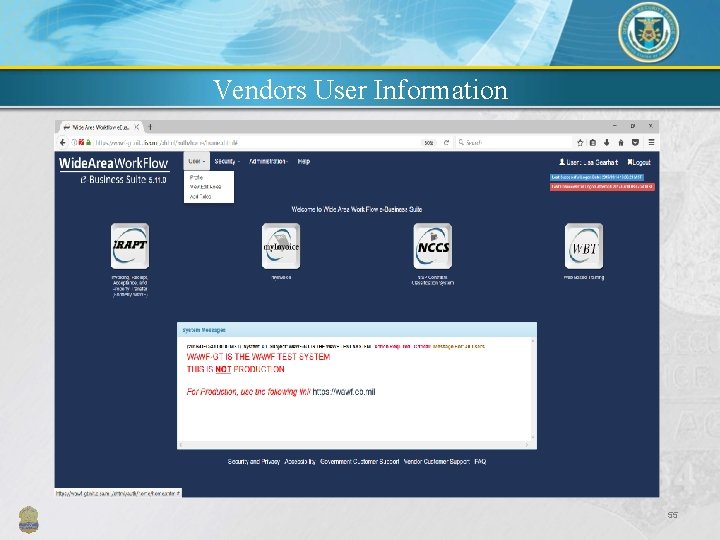Screen dimensions: 720x540
Task: Open the NCCS application icon
Action: 433,246
